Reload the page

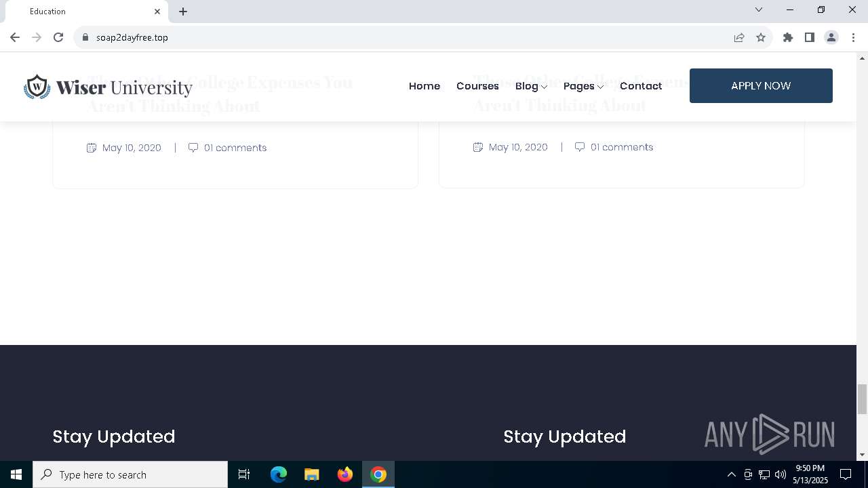click(x=58, y=37)
